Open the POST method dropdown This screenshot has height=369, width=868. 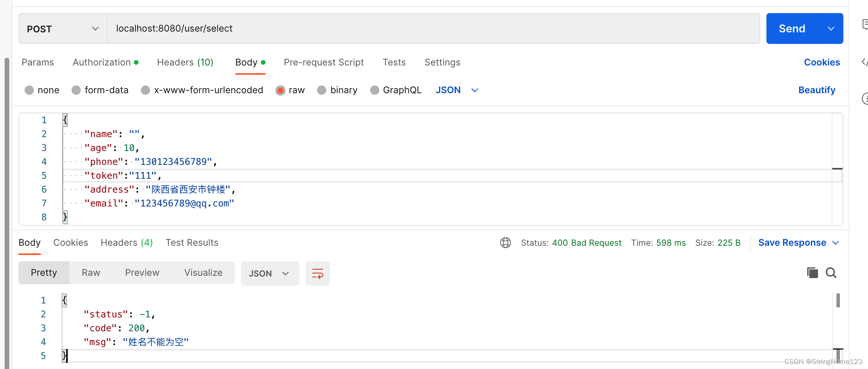[x=62, y=28]
